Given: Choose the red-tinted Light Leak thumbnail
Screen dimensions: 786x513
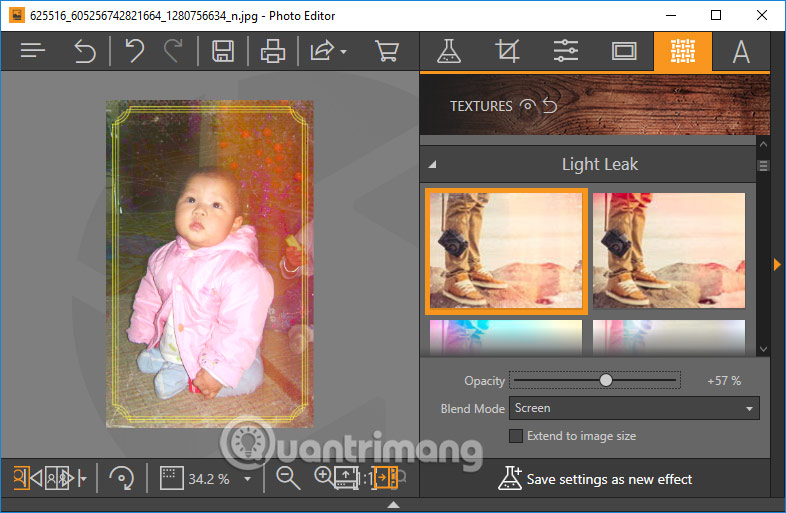Looking at the screenshot, I should pos(669,251).
